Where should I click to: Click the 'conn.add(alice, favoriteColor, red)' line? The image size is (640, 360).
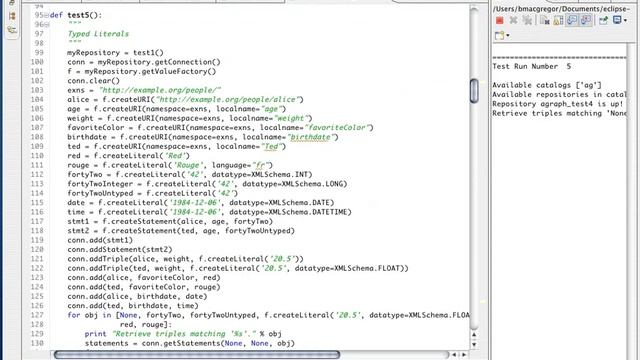coord(144,278)
